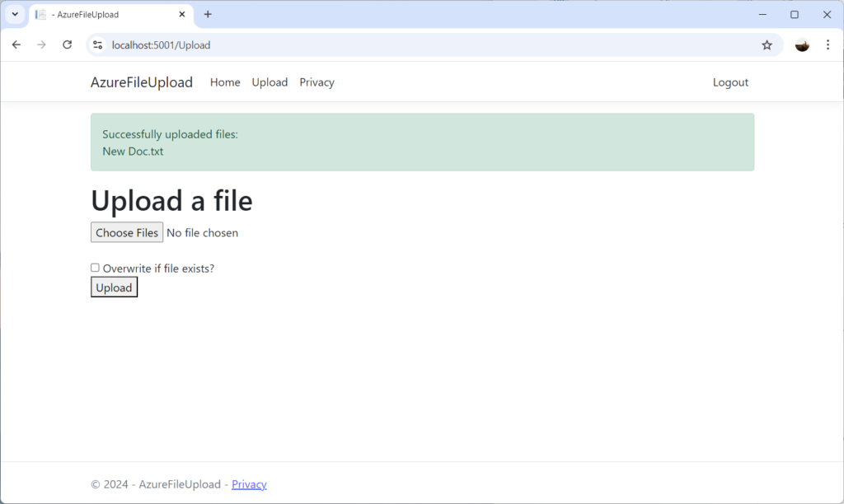
Task: Enable Overwrite if file exists checkbox
Action: coord(95,268)
